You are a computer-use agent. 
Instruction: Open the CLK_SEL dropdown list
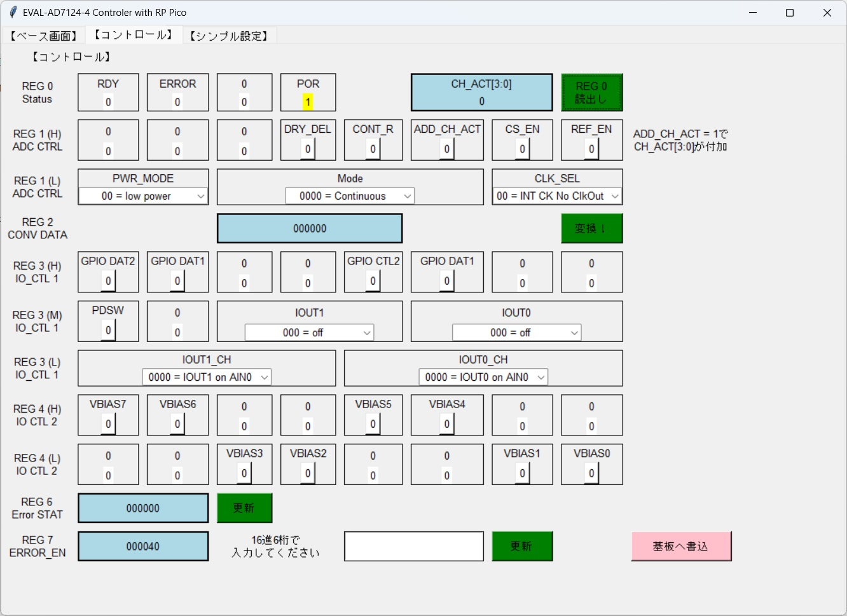[x=557, y=196]
